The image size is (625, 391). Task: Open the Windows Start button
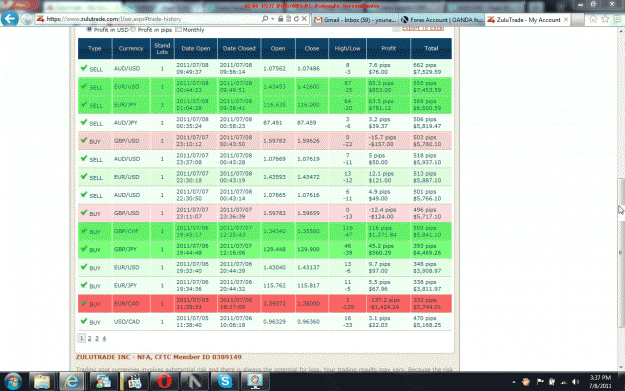(x=13, y=381)
